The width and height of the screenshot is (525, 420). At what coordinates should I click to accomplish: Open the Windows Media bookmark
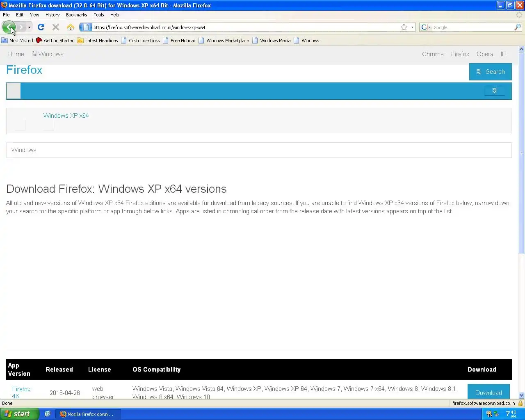271,41
